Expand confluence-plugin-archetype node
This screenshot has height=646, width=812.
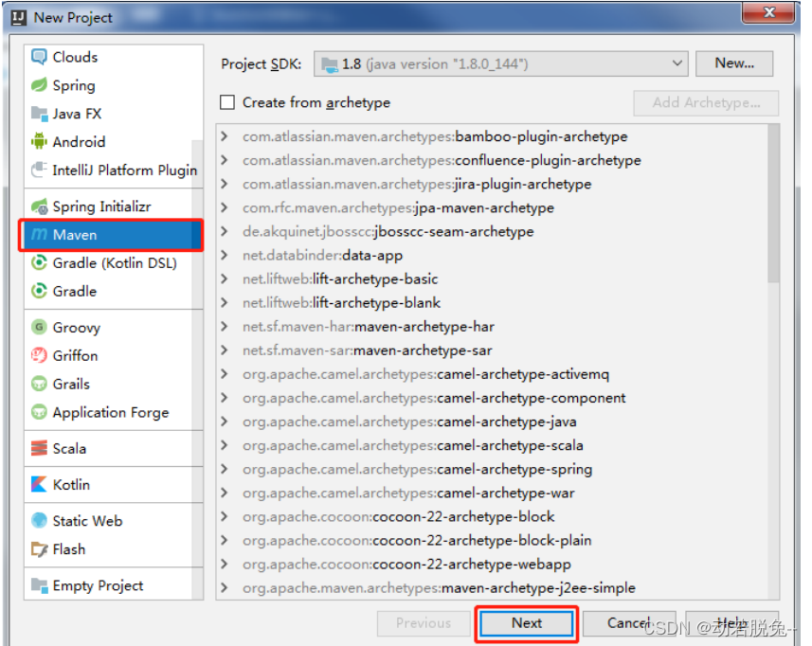(x=225, y=160)
